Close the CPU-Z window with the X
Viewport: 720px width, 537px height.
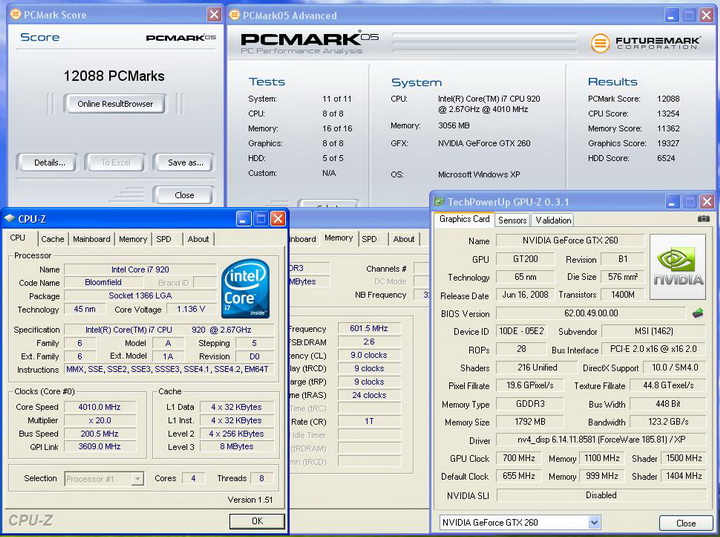278,219
